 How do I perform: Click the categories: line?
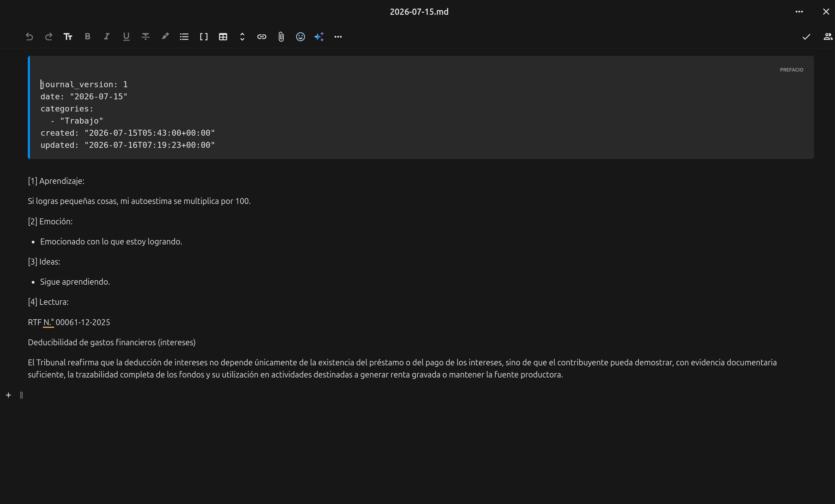(x=67, y=109)
